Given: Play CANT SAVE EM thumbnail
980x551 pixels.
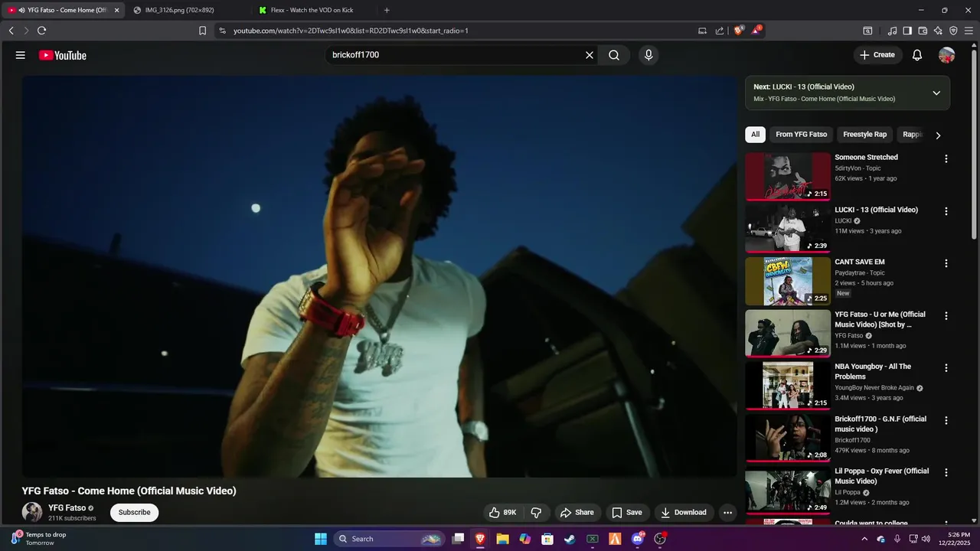Looking at the screenshot, I should [x=788, y=281].
